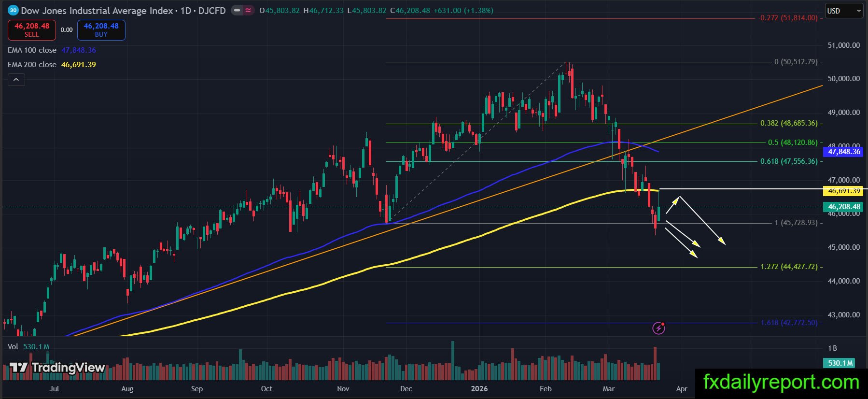
Task: Click the Jul label on the time axis
Action: pyautogui.click(x=54, y=389)
